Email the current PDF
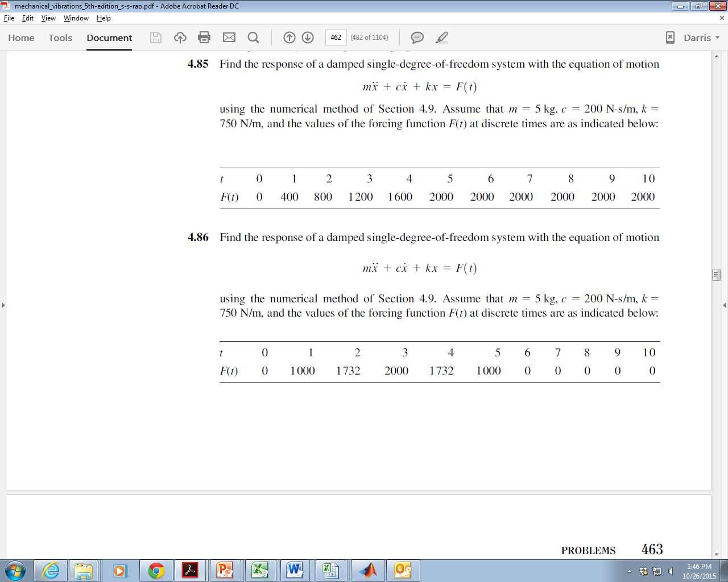The height and width of the screenshot is (582, 728). click(229, 38)
